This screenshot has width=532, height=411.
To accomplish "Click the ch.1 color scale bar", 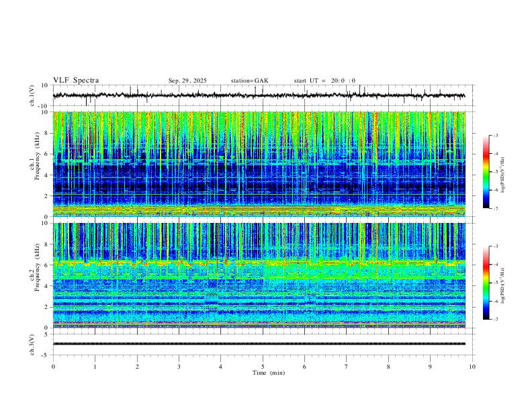I will point(486,172).
